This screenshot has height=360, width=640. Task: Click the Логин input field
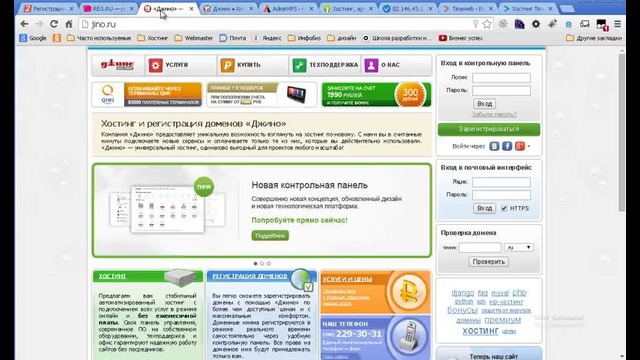click(x=501, y=78)
